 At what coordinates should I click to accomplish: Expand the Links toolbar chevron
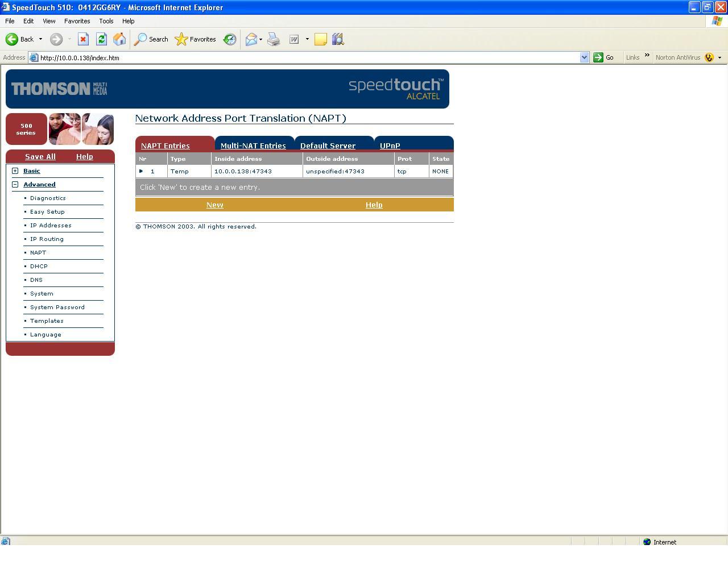click(647, 55)
